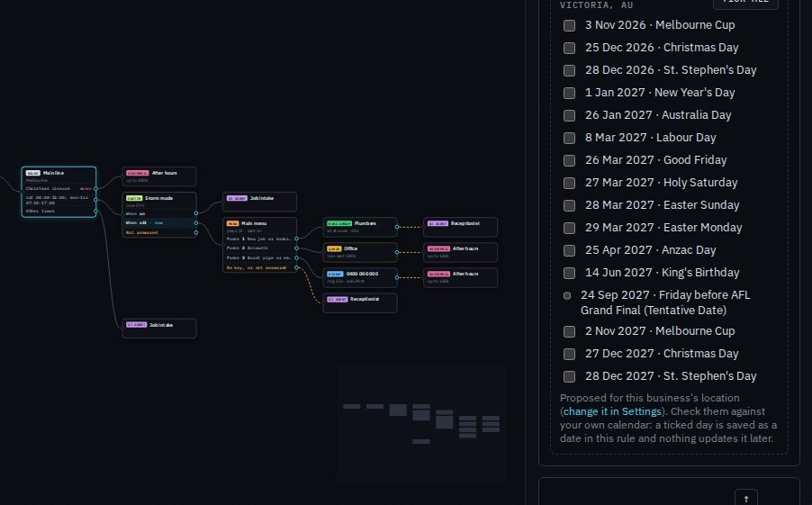Select the Receptionist node beside Plumbers
Viewport: 812px width, 505px height.
click(x=460, y=227)
